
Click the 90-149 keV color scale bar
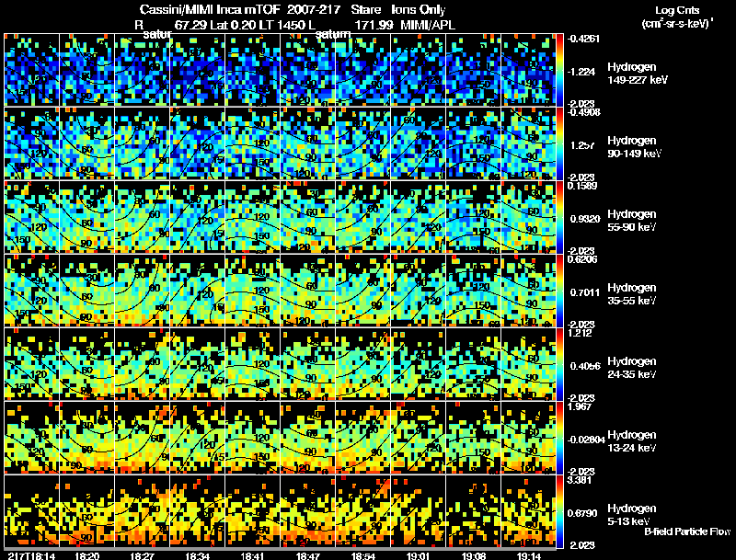click(559, 143)
